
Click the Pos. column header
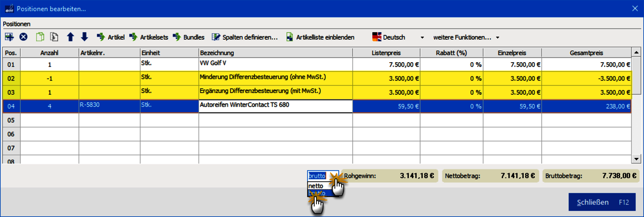click(x=11, y=53)
